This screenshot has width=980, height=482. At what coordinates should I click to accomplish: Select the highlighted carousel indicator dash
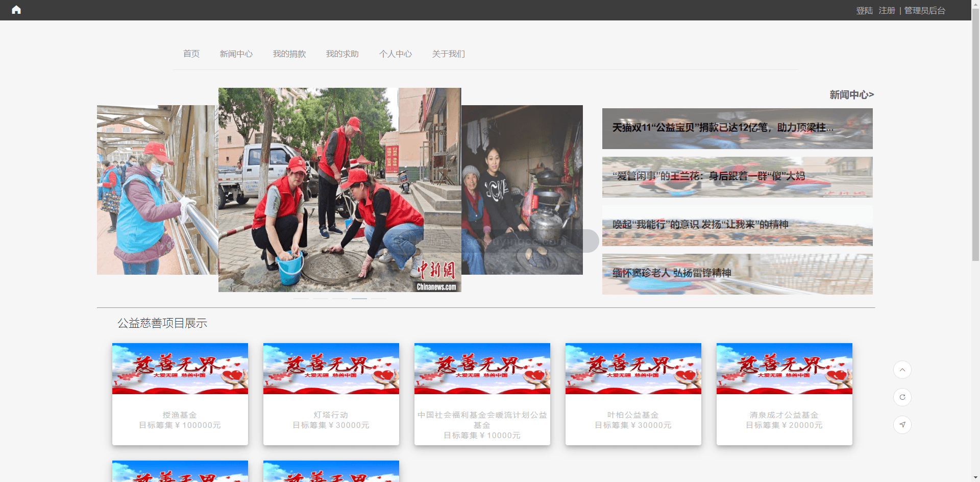pyautogui.click(x=359, y=298)
